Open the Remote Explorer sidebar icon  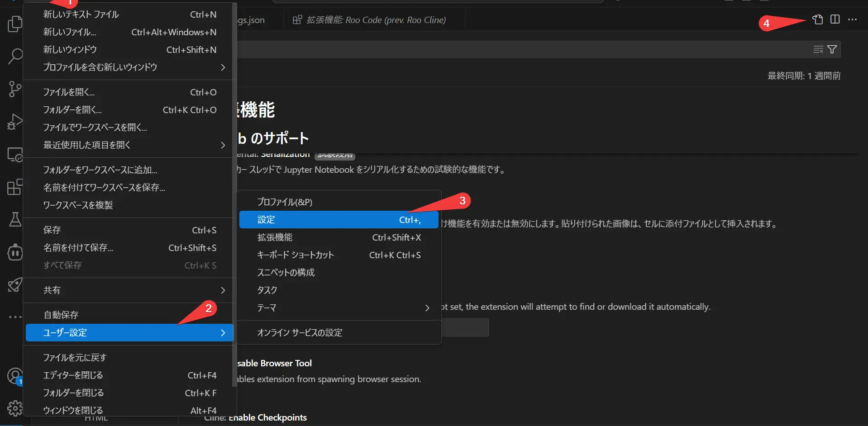[x=14, y=154]
